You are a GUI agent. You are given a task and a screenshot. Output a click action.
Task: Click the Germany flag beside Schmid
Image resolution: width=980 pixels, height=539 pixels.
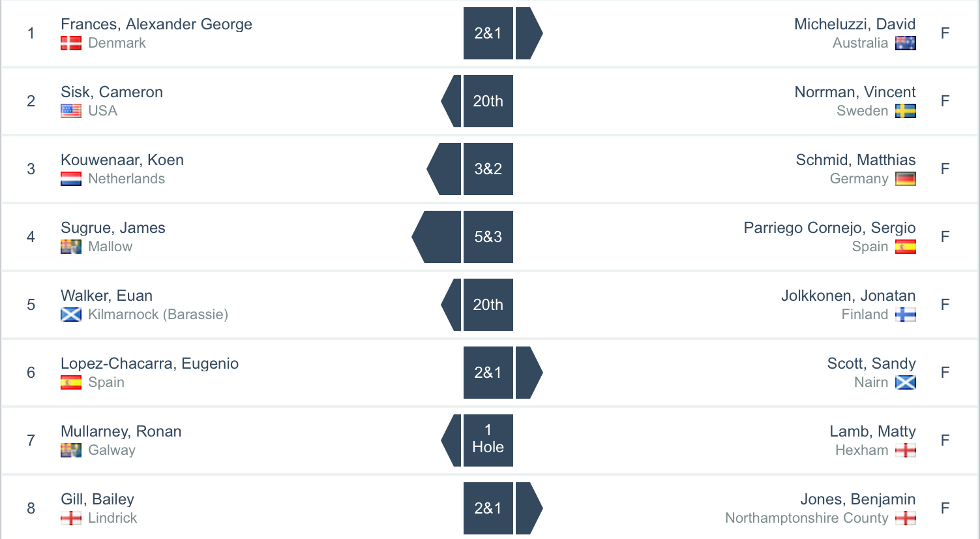pyautogui.click(x=906, y=179)
